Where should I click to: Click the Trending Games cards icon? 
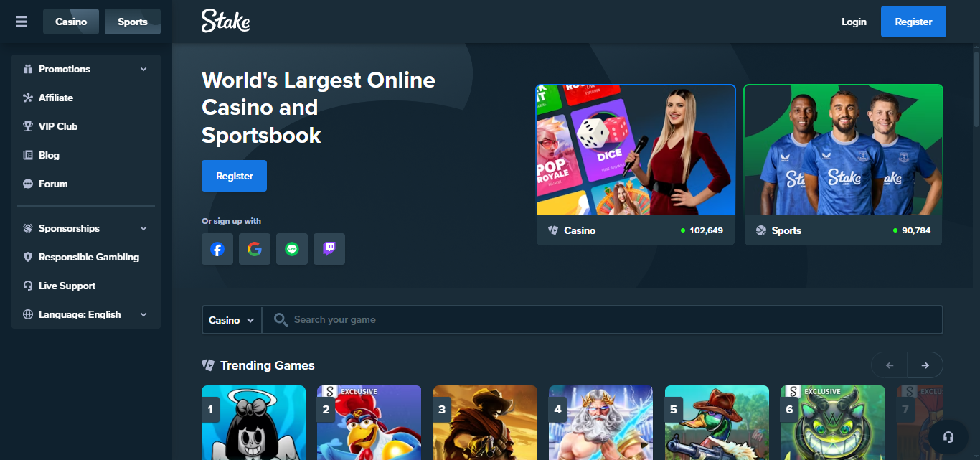[x=208, y=365]
